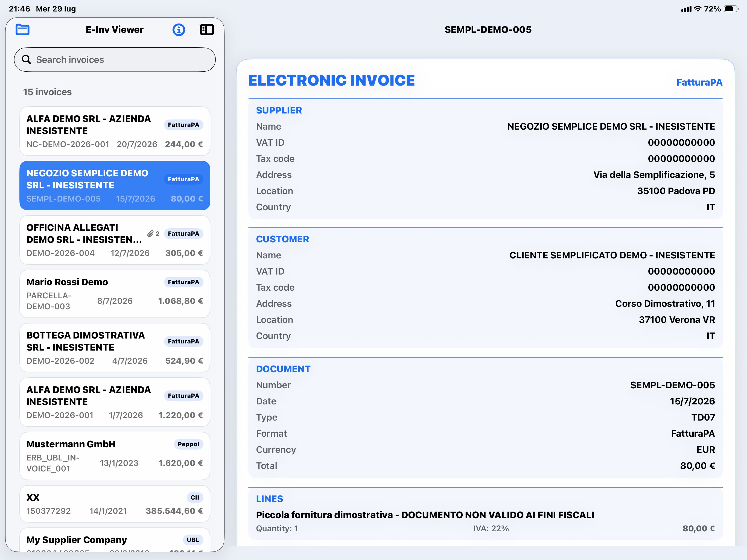747x560 pixels.
Task: Tap the Wi-Fi indicator in status bar
Action: (698, 9)
